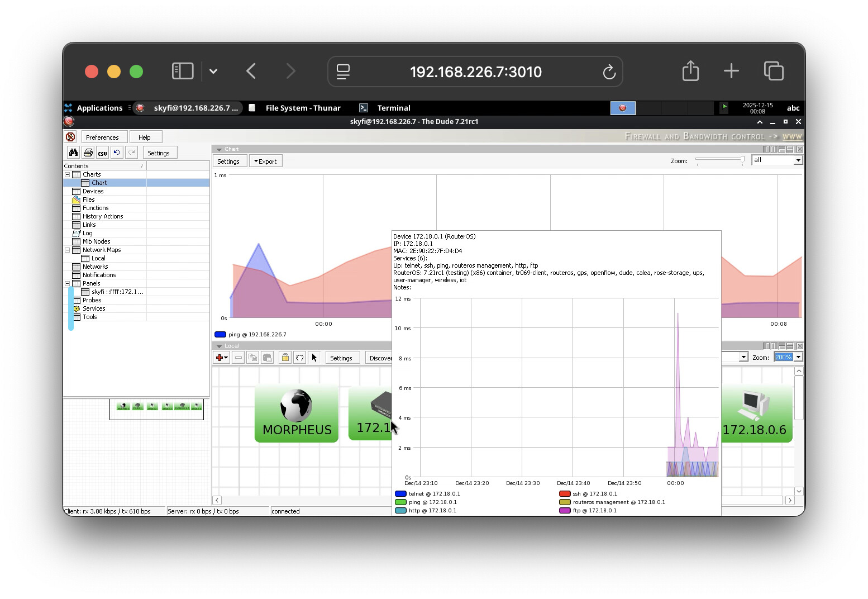
Task: Reload the page in Safari
Action: (609, 72)
